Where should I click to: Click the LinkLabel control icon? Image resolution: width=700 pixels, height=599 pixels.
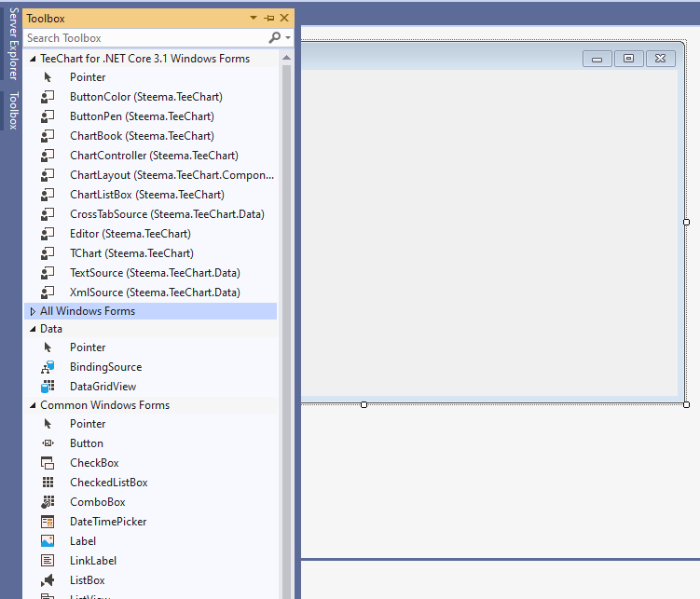coord(48,561)
